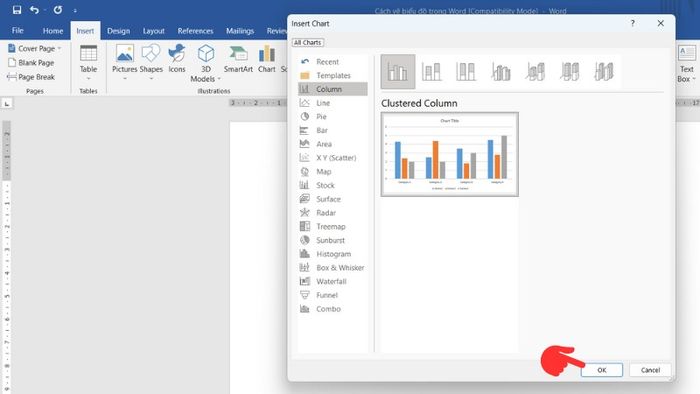Select Line chart category
Viewport: 700px width, 394px height.
coord(333,103)
